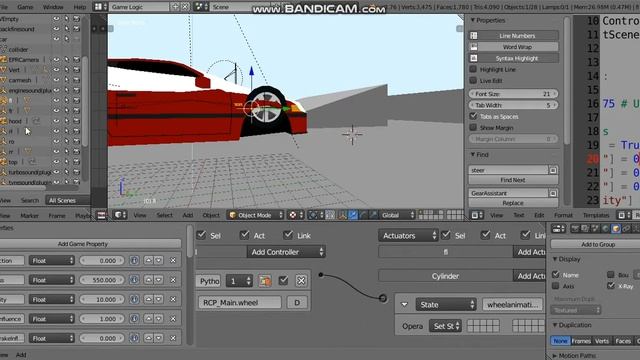Screen dimensions: 640x360
Task: Click the Replace button
Action: pos(513,203)
